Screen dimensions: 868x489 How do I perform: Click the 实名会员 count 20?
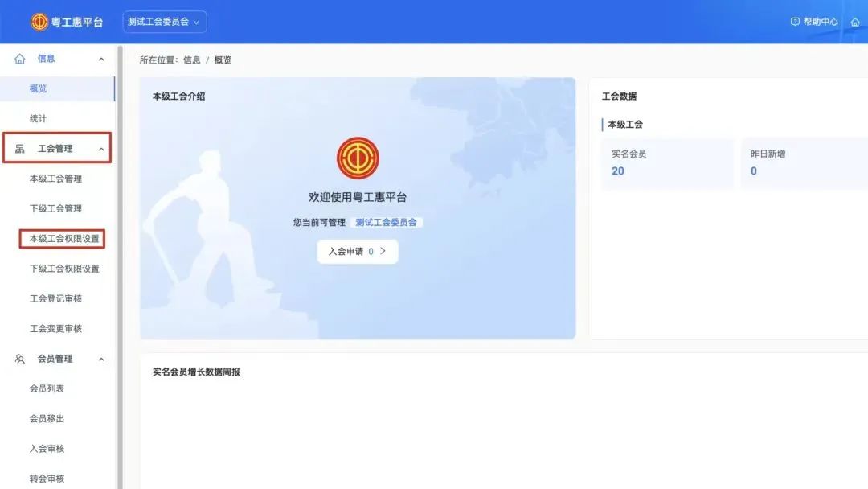click(618, 171)
